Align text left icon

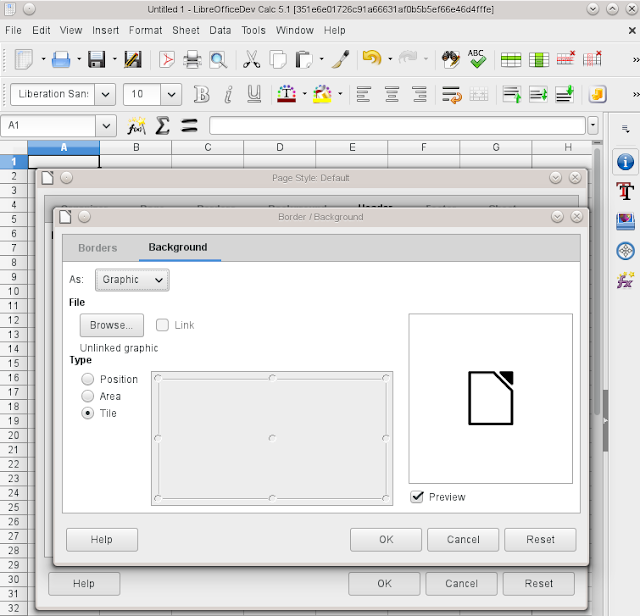click(364, 94)
